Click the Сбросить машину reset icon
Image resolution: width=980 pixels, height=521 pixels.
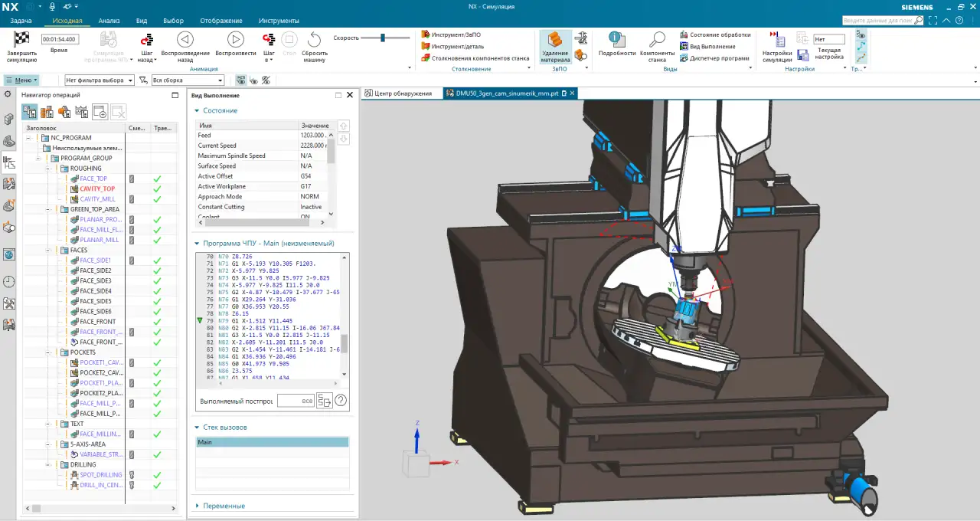(x=314, y=39)
